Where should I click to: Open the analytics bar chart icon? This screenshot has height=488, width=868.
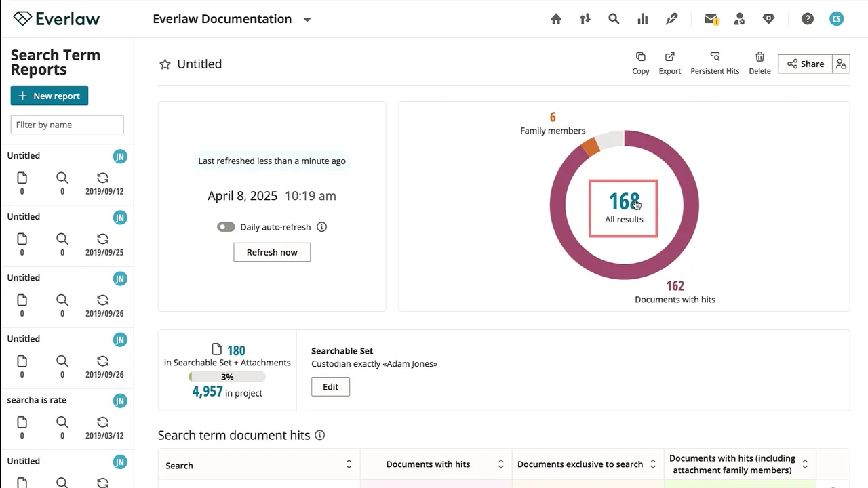coord(642,19)
